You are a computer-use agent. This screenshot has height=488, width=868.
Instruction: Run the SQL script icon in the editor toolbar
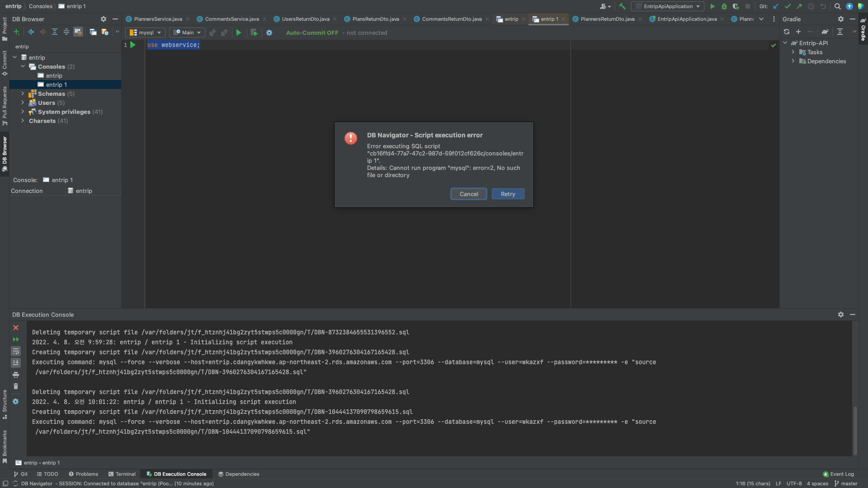pos(254,33)
